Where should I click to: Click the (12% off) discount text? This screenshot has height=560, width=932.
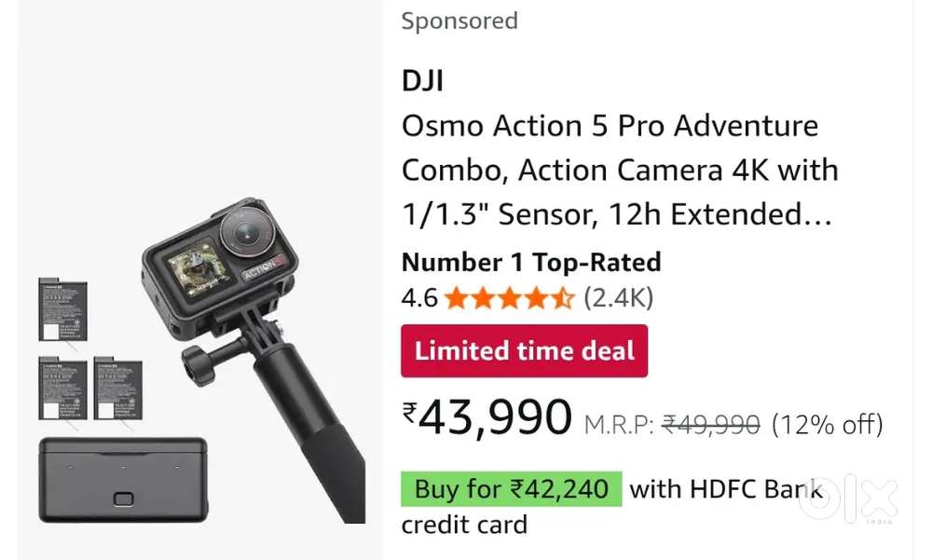[x=827, y=425]
